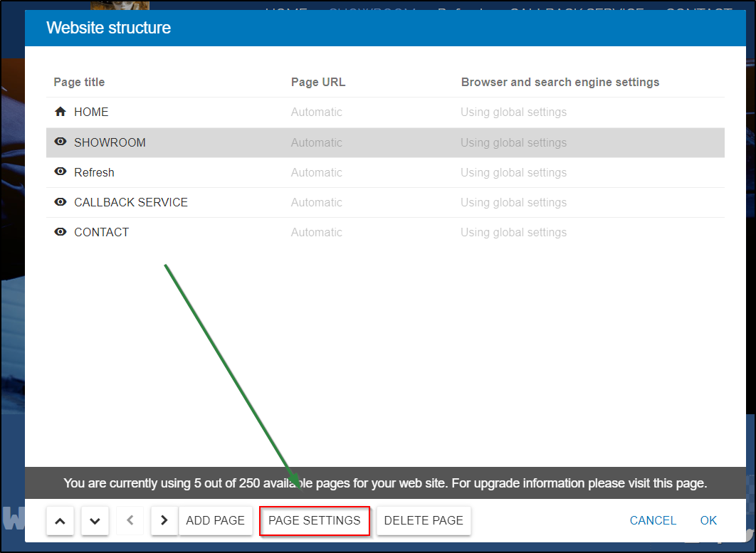Cancel the Website structure dialog
Screen dimensions: 756x553
(653, 521)
